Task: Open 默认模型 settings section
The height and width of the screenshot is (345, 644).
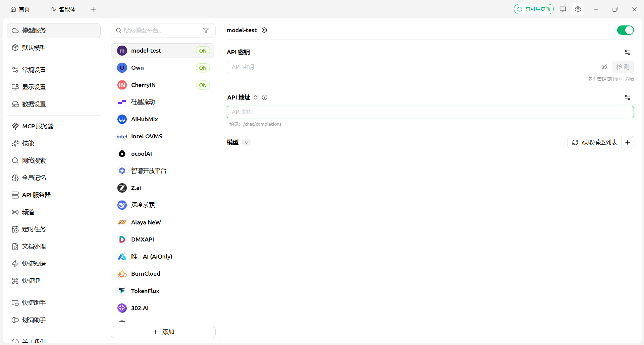Action: pyautogui.click(x=54, y=48)
